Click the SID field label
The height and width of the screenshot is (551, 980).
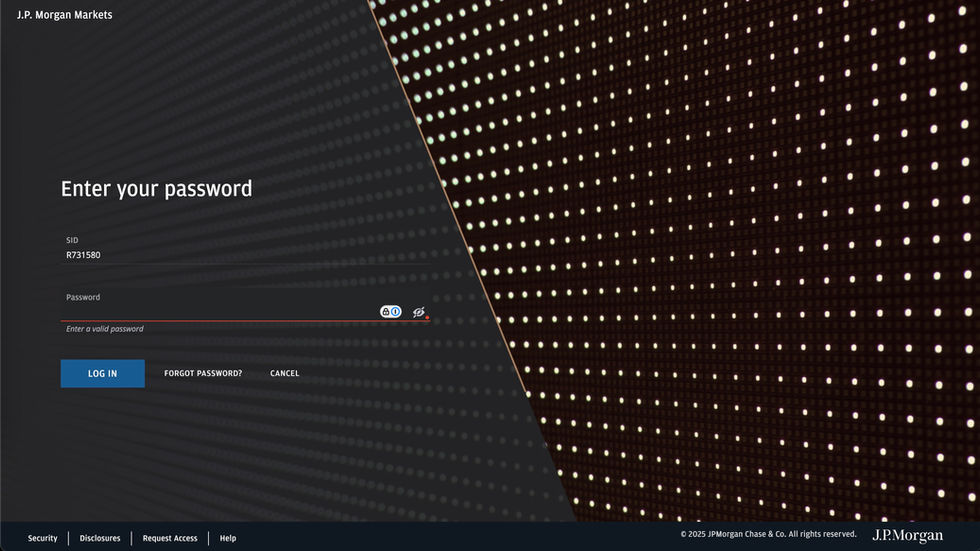[x=72, y=240]
